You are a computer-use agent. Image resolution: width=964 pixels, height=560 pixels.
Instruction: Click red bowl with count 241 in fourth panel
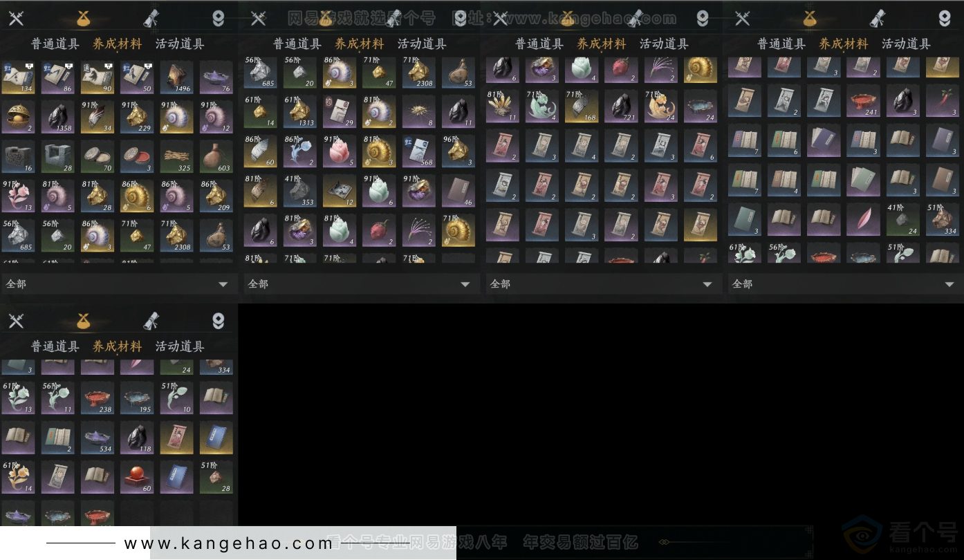click(x=864, y=101)
